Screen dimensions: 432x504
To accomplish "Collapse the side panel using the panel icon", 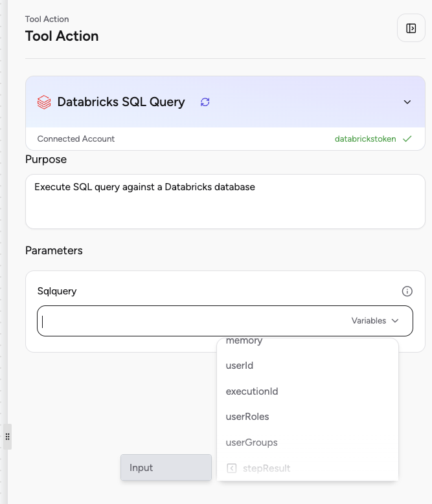I will pos(411,28).
